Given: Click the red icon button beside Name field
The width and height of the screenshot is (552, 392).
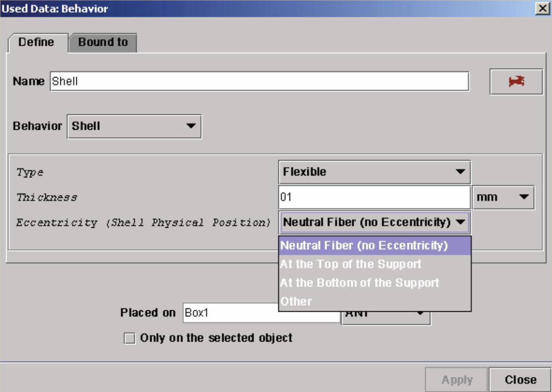Looking at the screenshot, I should point(516,82).
